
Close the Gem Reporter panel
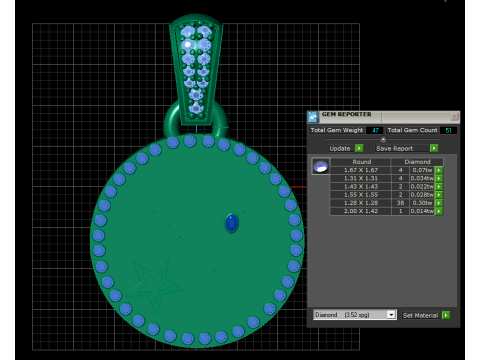[454, 116]
